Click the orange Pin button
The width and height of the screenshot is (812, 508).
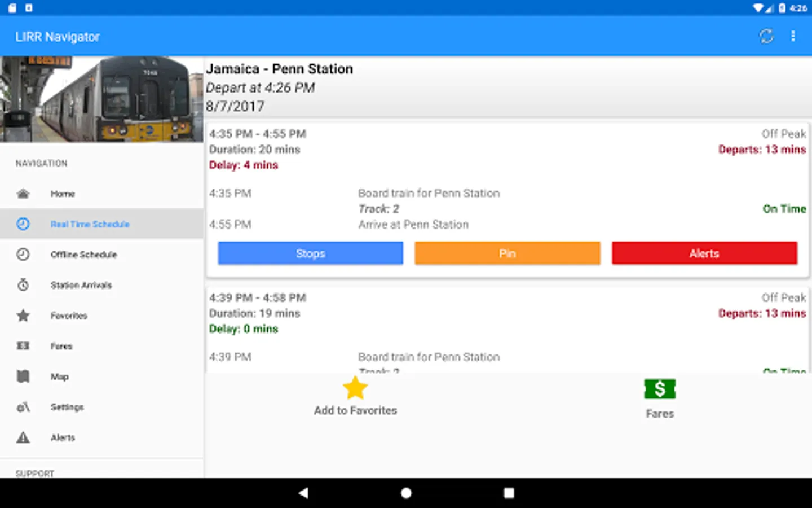[507, 253]
